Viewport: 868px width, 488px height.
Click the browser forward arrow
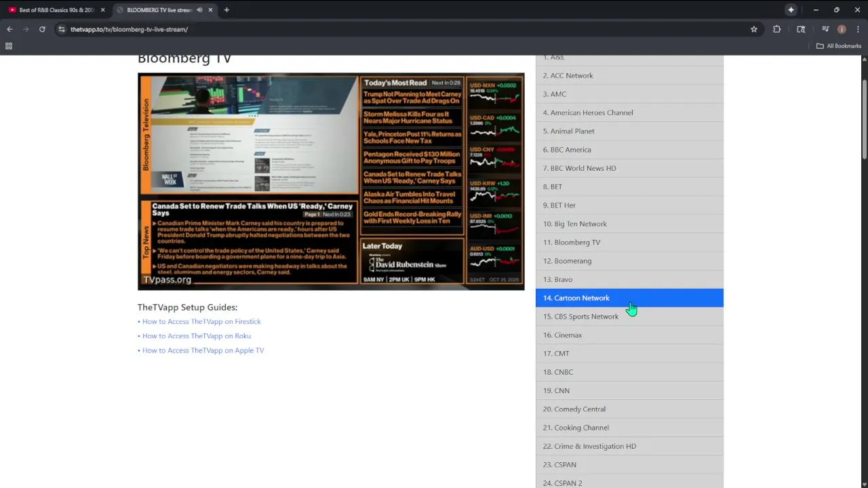[26, 29]
